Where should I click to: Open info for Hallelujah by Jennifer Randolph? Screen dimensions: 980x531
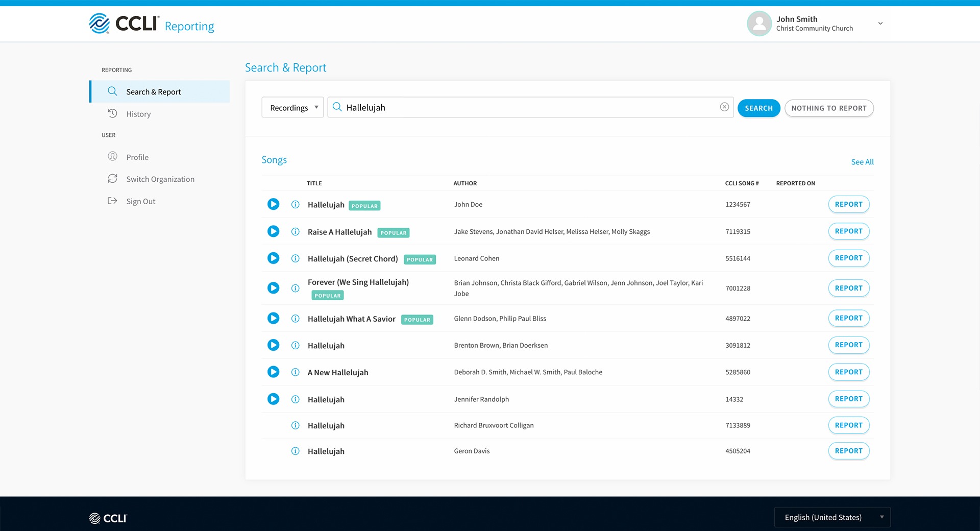click(x=295, y=399)
